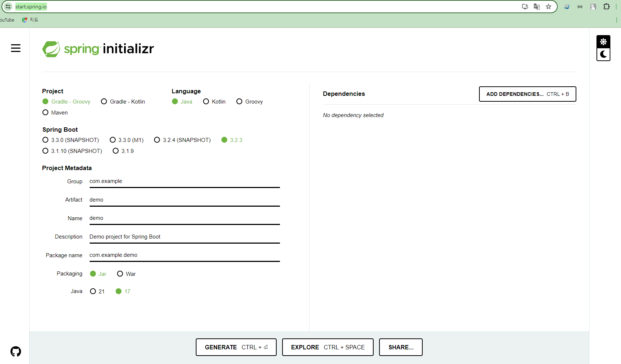Viewport: 621px width, 364px height.
Task: Click the install app icon in address bar
Action: (x=525, y=7)
